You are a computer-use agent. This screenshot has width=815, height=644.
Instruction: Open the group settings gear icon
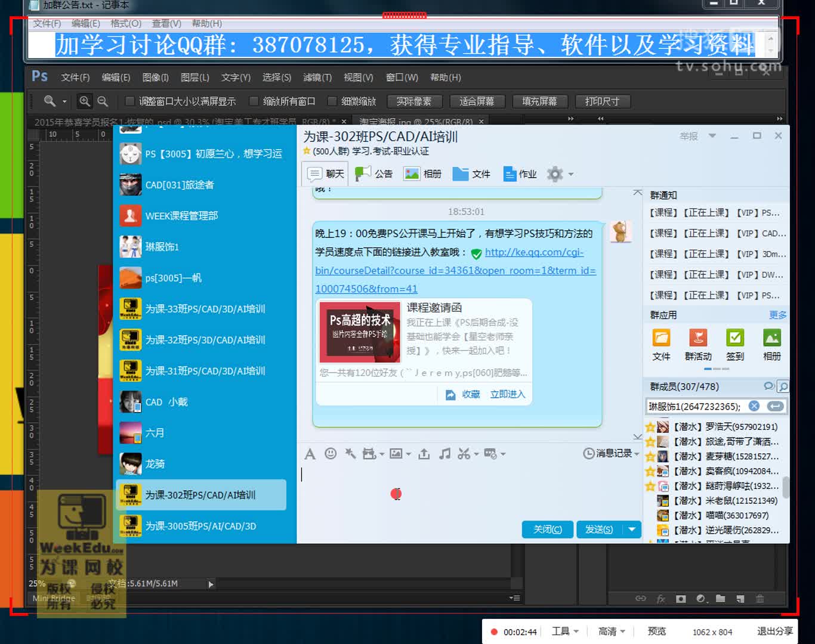click(555, 174)
